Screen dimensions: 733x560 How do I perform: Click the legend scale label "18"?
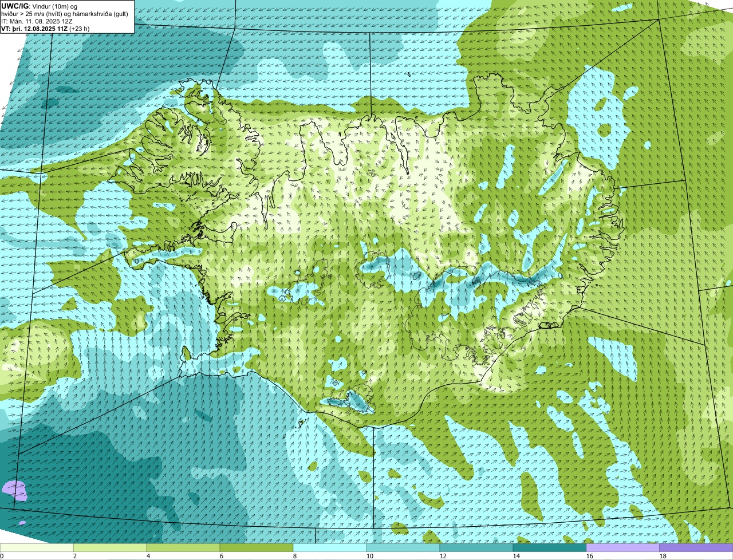(x=663, y=556)
